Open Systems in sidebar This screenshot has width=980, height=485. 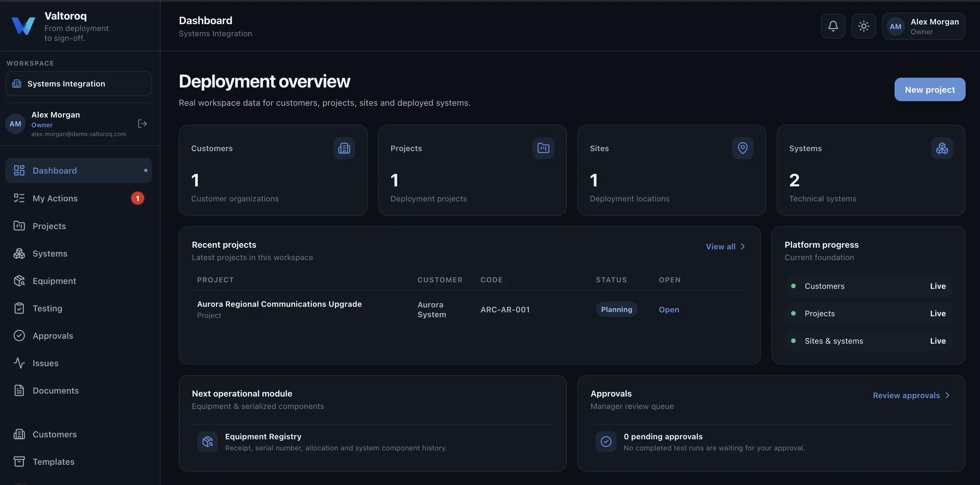click(78, 254)
